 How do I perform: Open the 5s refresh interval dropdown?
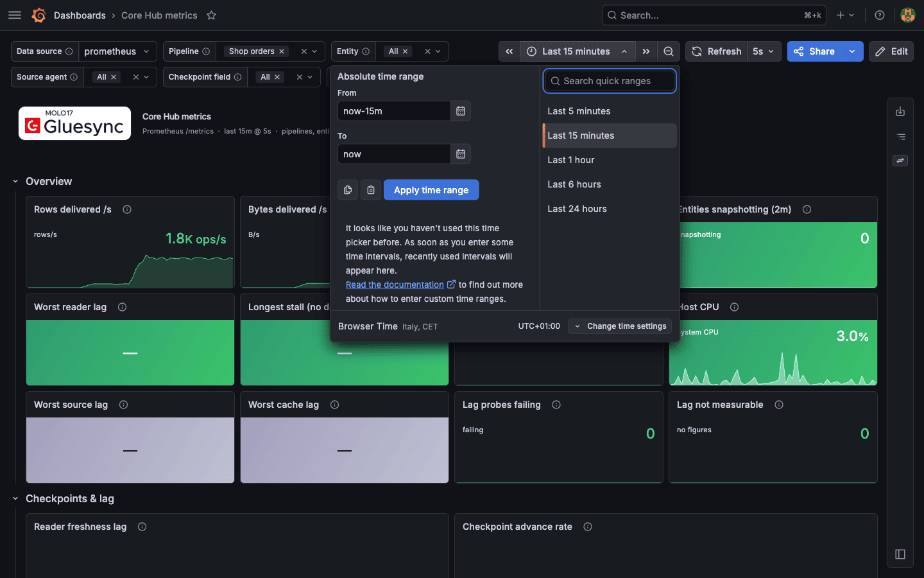tap(764, 51)
